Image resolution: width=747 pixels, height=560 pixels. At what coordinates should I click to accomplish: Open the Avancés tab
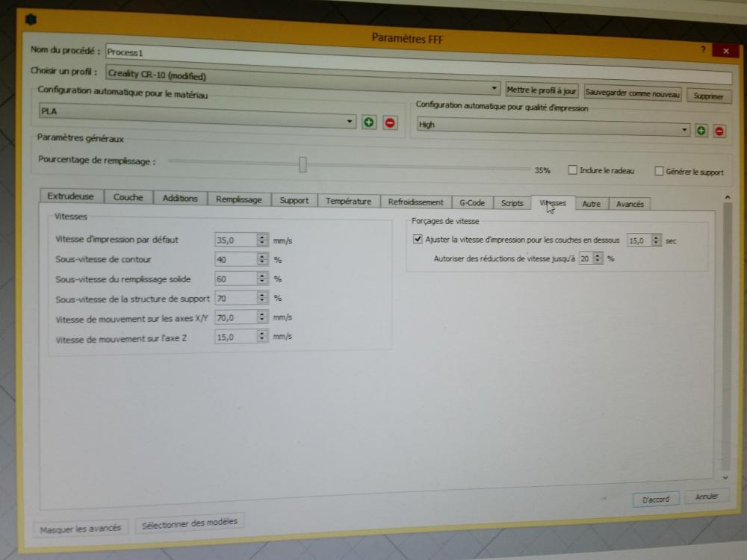[630, 204]
